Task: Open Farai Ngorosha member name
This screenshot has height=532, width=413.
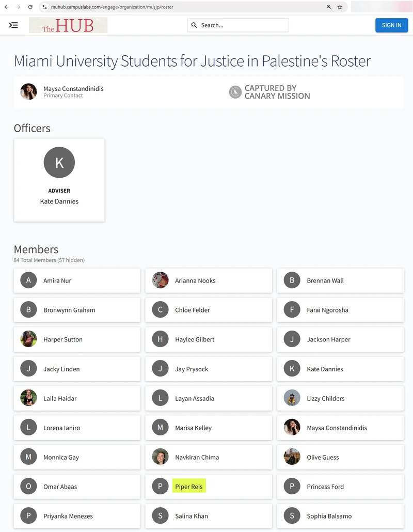Action: pos(327,310)
